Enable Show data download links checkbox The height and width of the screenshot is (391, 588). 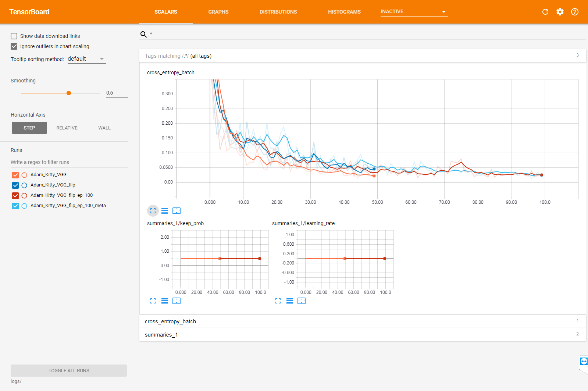[x=14, y=36]
